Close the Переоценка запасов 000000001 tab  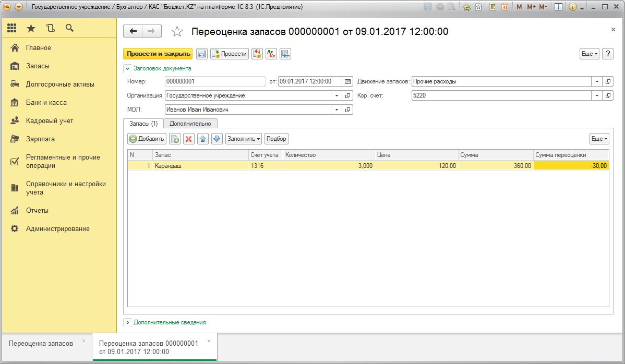[x=209, y=341]
